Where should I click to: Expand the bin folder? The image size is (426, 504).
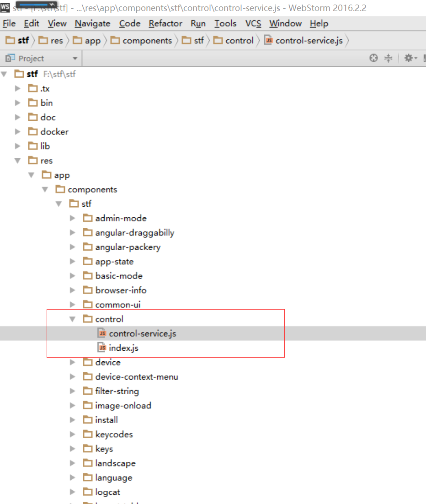coord(18,103)
